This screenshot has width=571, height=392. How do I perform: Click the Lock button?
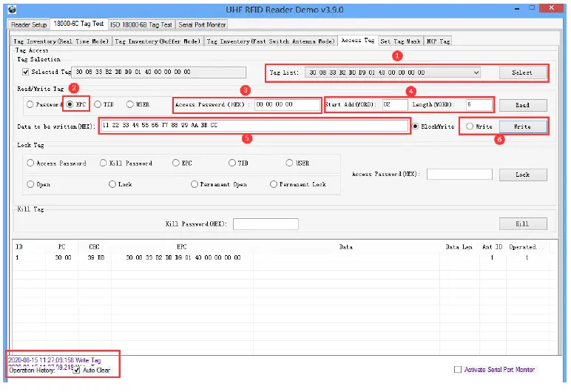[523, 175]
